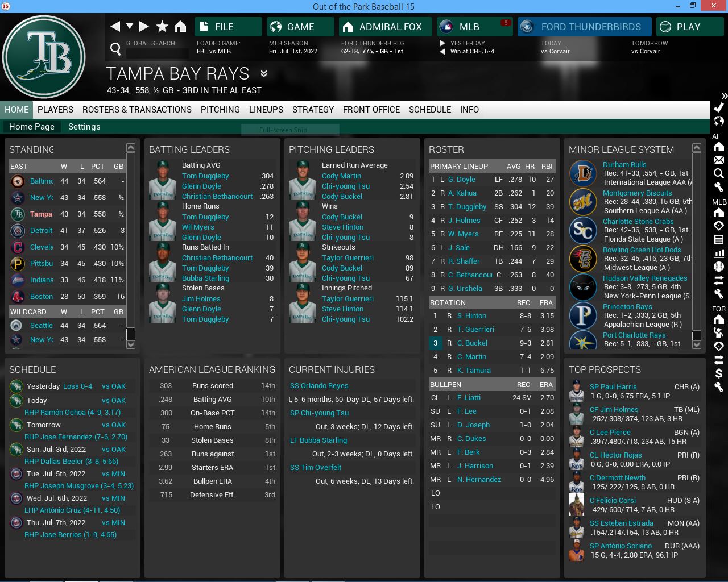Screen dimensions: 728x582
Task: Open the ADMIRAL FOX manager menu
Action: tap(385, 27)
